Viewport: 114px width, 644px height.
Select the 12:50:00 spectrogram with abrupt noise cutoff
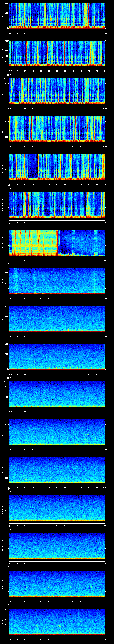[x=57, y=243]
